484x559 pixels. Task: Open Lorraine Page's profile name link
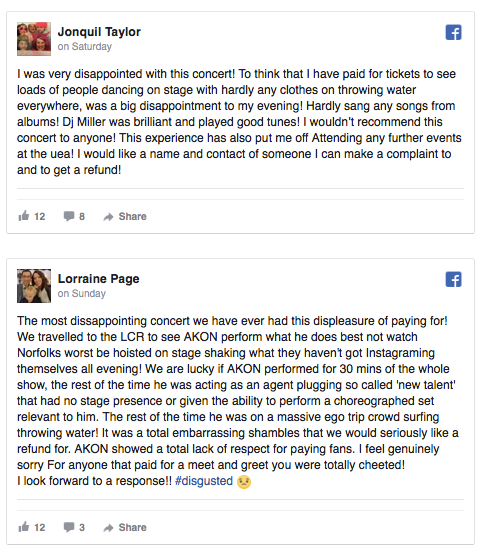pyautogui.click(x=98, y=278)
